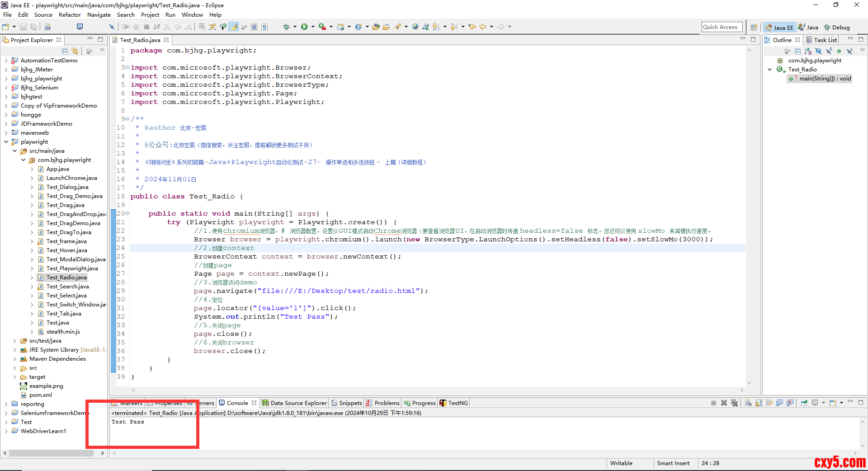Viewport: 868px width, 471px height.
Task: Open the Run button dropdown arrow
Action: point(312,27)
